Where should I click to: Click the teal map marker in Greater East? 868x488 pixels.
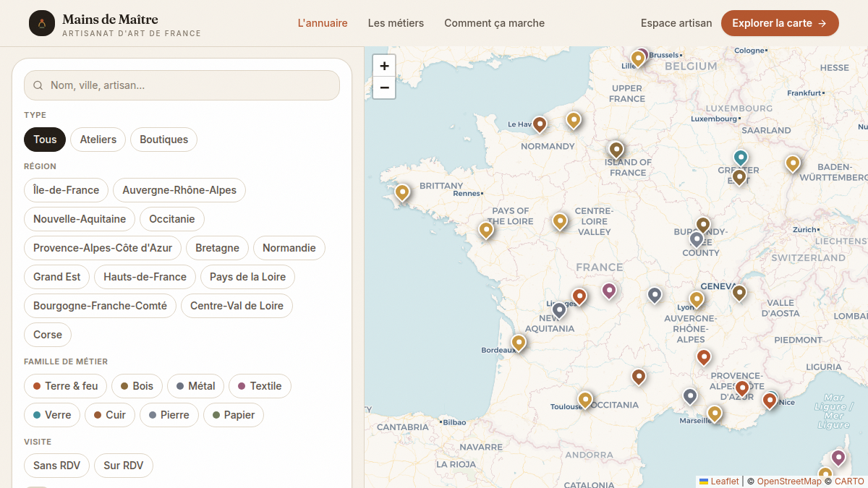coord(741,158)
